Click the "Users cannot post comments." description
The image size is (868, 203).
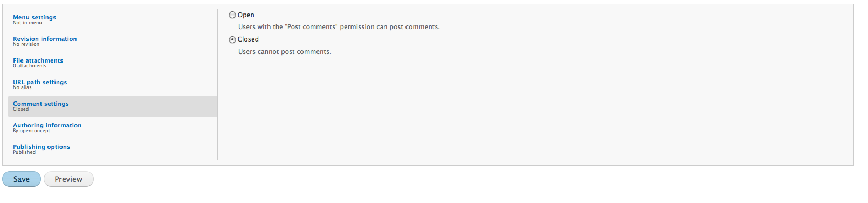pyautogui.click(x=285, y=52)
